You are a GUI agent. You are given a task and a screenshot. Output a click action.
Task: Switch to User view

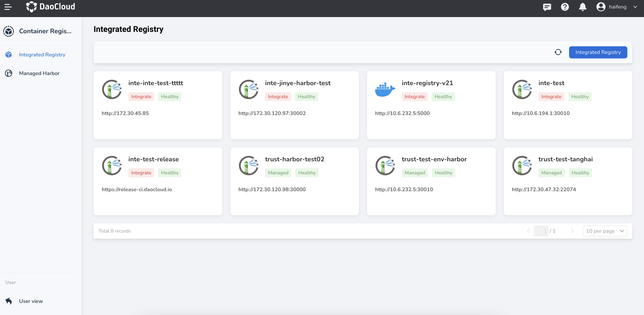tap(31, 301)
